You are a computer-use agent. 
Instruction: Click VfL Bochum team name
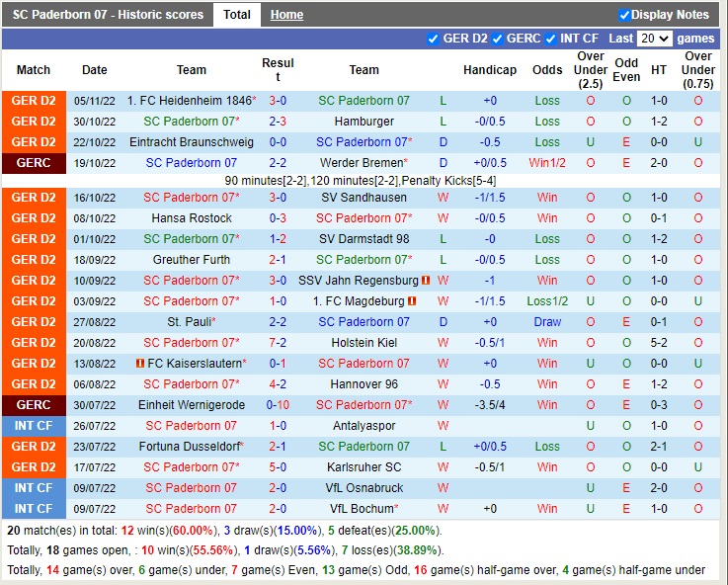click(x=362, y=508)
